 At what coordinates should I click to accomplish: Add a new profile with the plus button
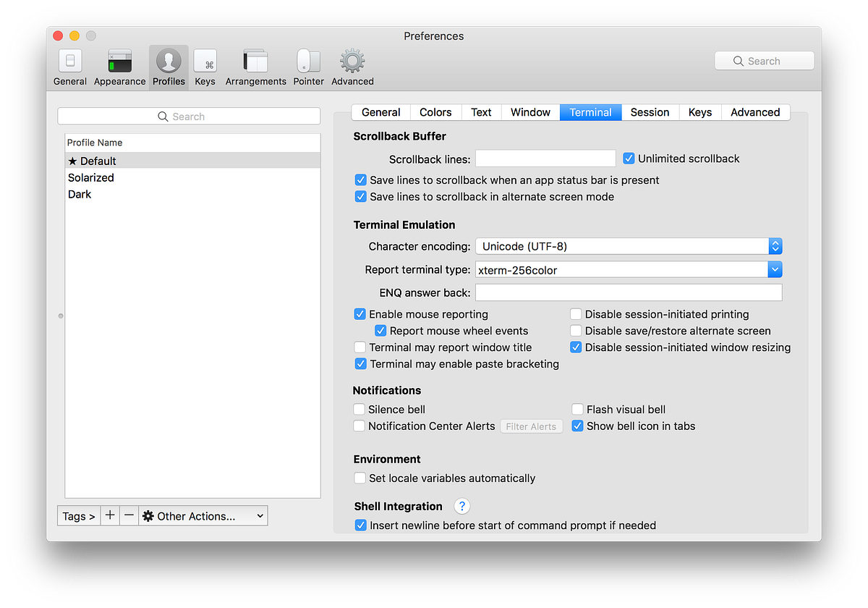(x=109, y=515)
